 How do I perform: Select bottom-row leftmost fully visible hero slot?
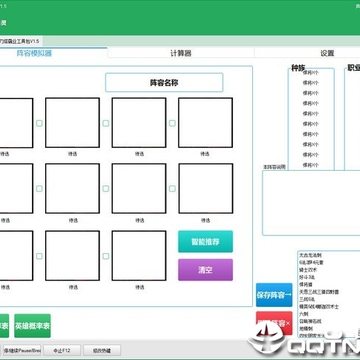click(72, 256)
